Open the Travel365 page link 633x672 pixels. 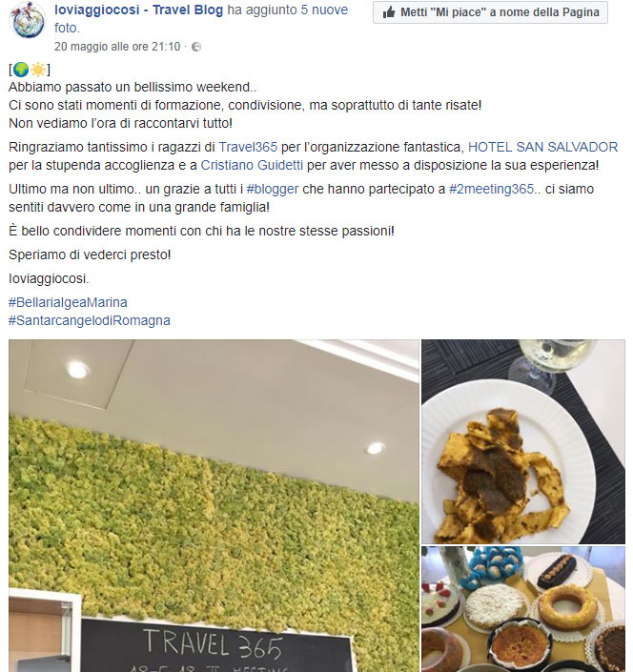tap(248, 147)
